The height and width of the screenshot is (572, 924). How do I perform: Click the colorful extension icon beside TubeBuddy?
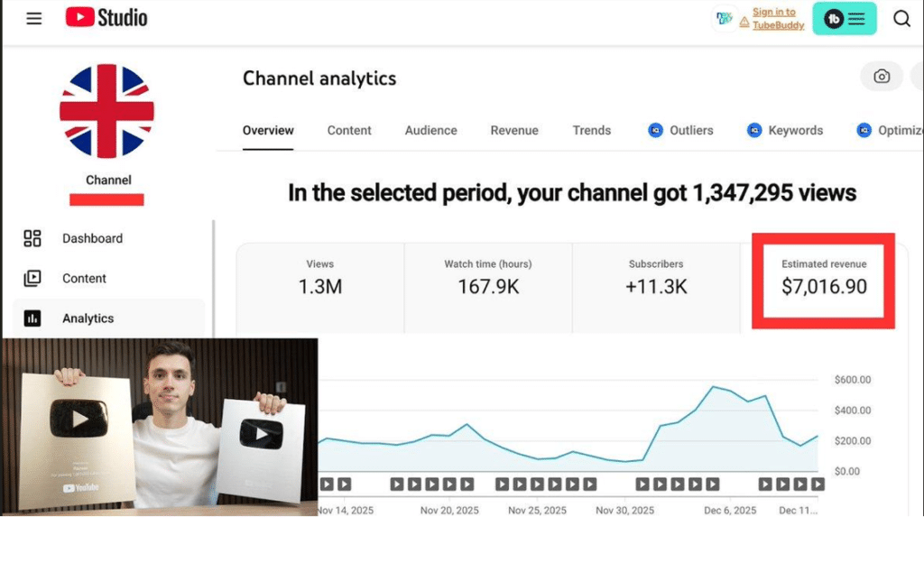pos(724,18)
